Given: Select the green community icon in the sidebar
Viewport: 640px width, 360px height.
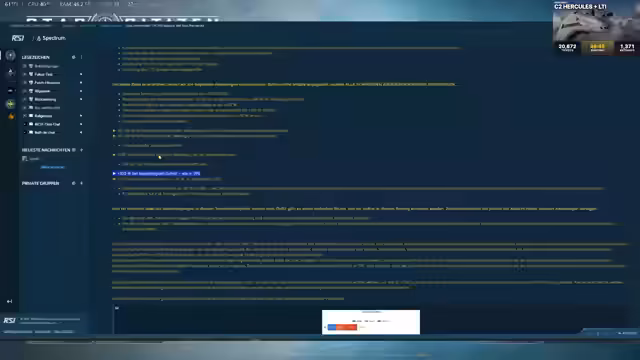Looking at the screenshot, I should (x=11, y=104).
